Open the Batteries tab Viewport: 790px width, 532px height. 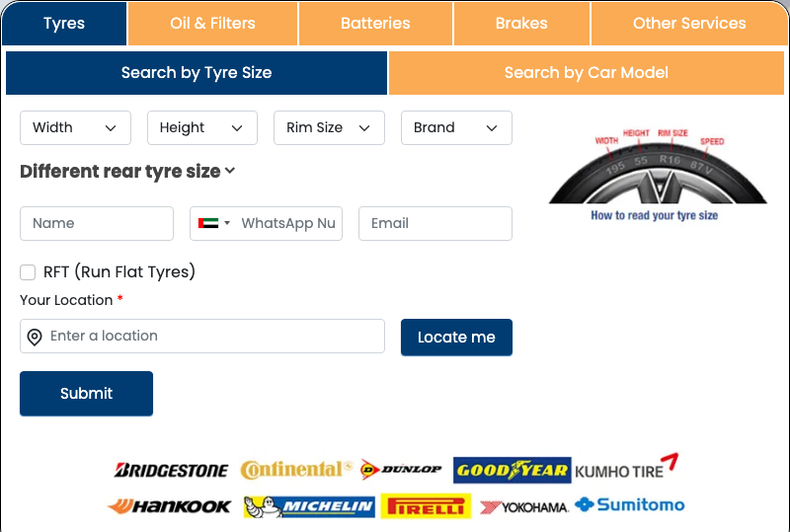(x=375, y=23)
